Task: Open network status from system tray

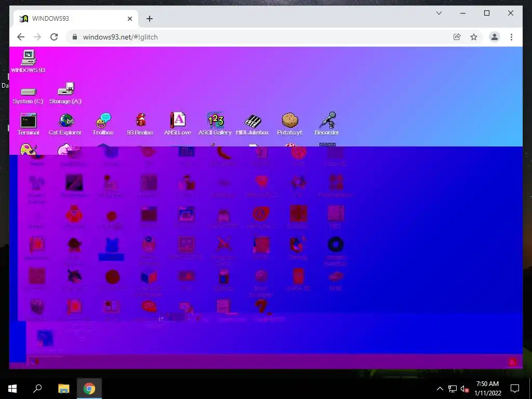Action: coord(453,389)
